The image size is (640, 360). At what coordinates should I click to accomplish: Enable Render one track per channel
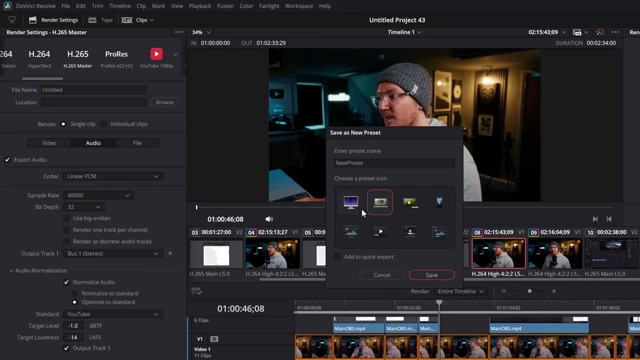66,230
